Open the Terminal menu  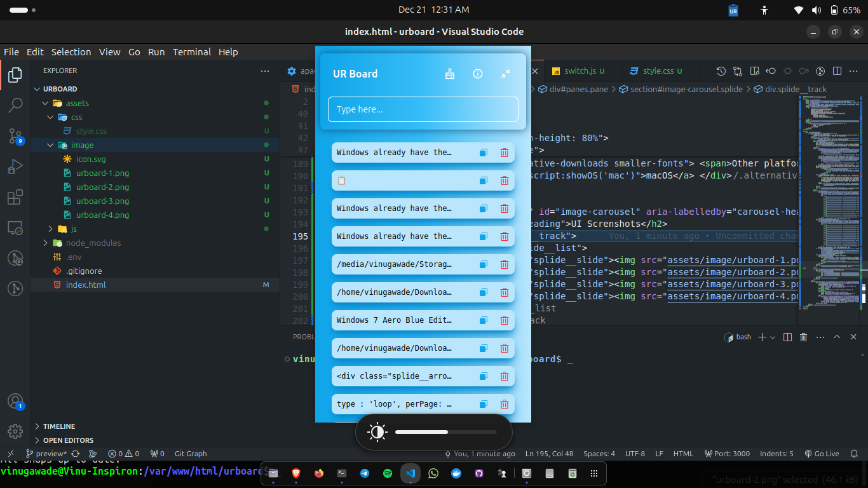click(192, 52)
